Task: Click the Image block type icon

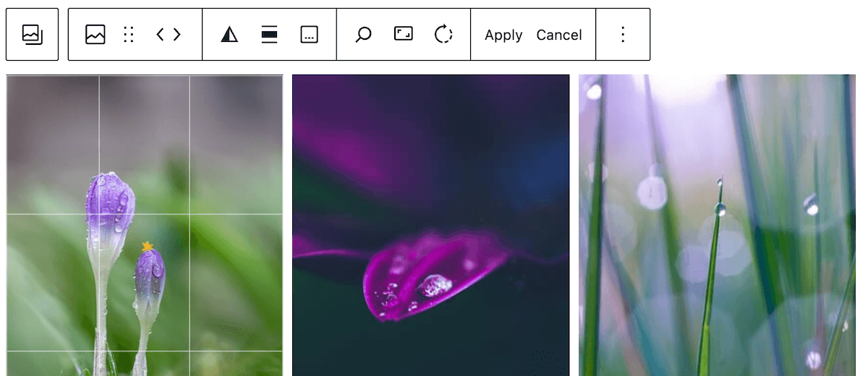Action: 95,35
